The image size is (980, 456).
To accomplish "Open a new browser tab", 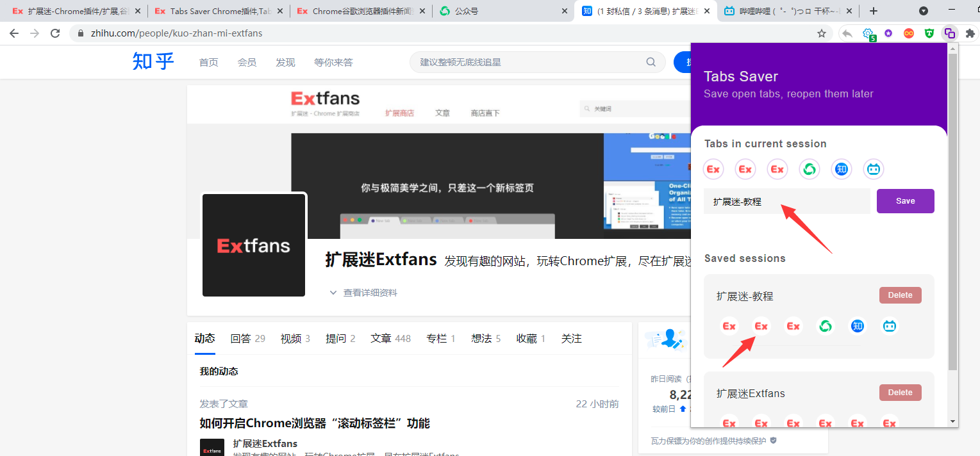I will point(873,11).
